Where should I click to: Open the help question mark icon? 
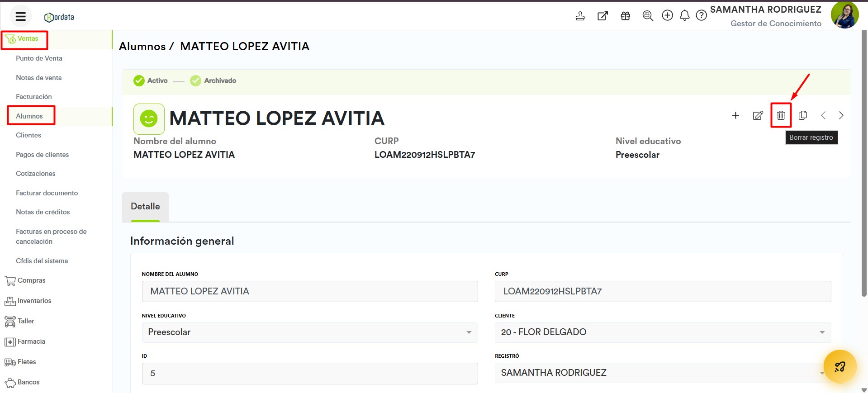tap(701, 15)
